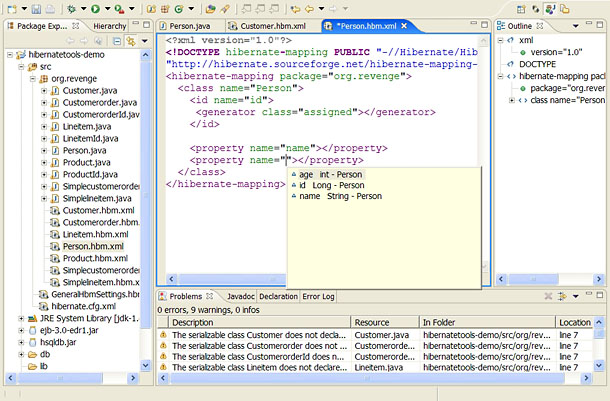The width and height of the screenshot is (610, 401).
Task: Open the Error Log tab
Action: pyautogui.click(x=319, y=296)
